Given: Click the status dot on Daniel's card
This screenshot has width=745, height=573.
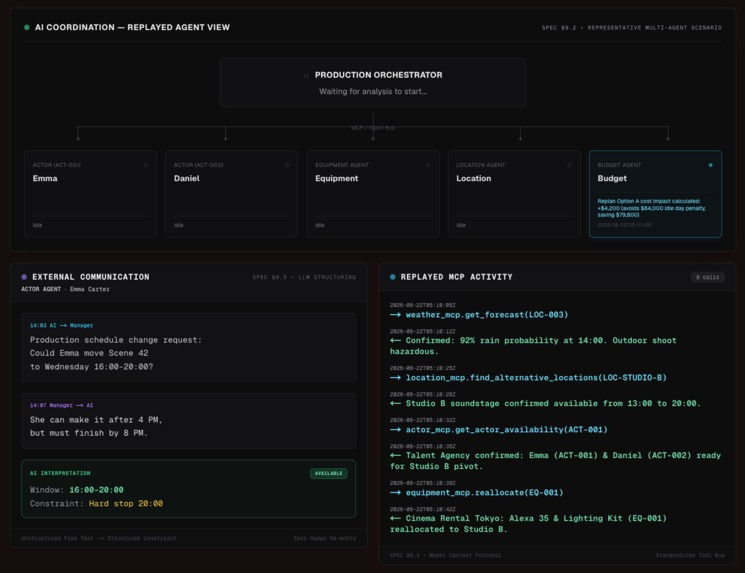Looking at the screenshot, I should tap(287, 165).
